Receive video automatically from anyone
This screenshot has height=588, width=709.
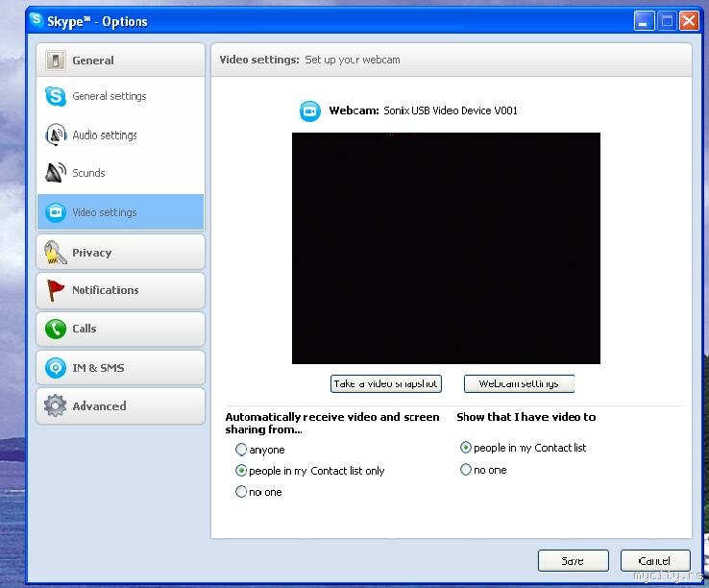[x=241, y=450]
